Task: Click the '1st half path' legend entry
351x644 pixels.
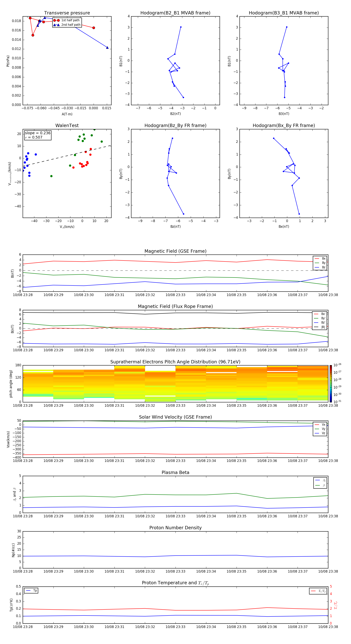Action: click(66, 20)
